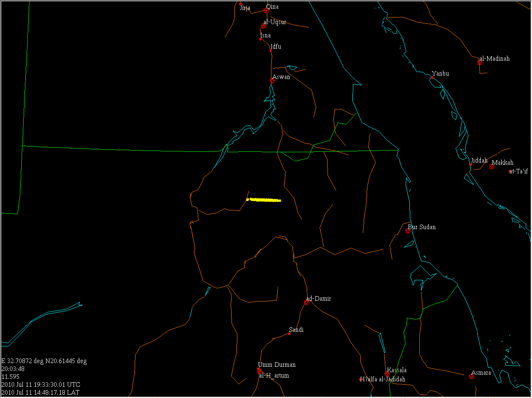
Task: Click the Aswan city marker
Action: [x=272, y=81]
